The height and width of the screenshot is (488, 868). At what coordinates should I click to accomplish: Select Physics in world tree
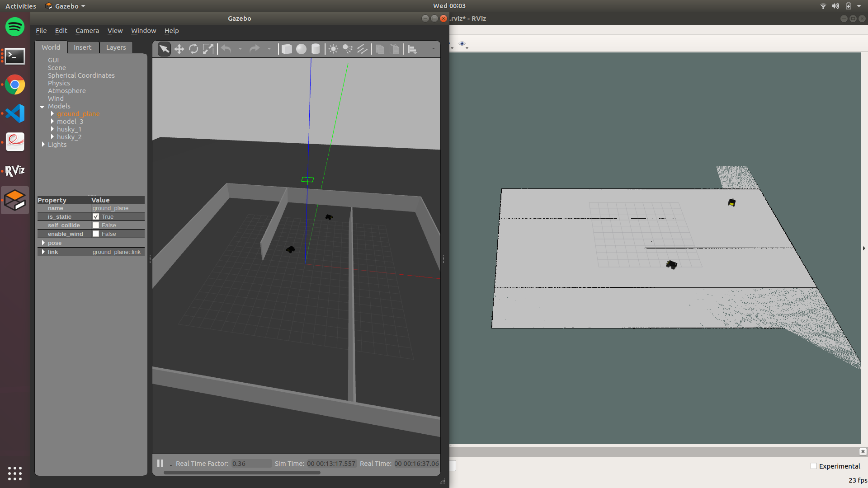[x=59, y=83]
